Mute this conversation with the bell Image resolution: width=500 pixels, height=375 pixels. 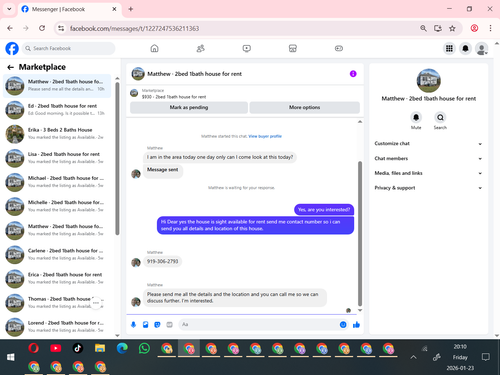coord(416,117)
